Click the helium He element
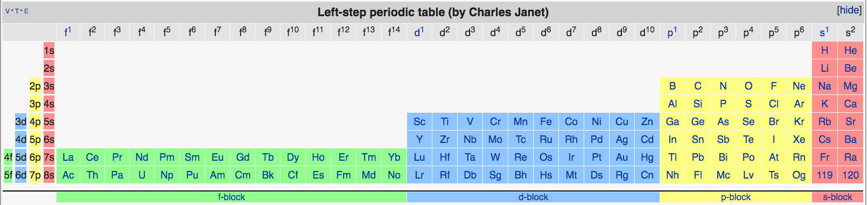The image size is (868, 205). pyautogui.click(x=851, y=50)
